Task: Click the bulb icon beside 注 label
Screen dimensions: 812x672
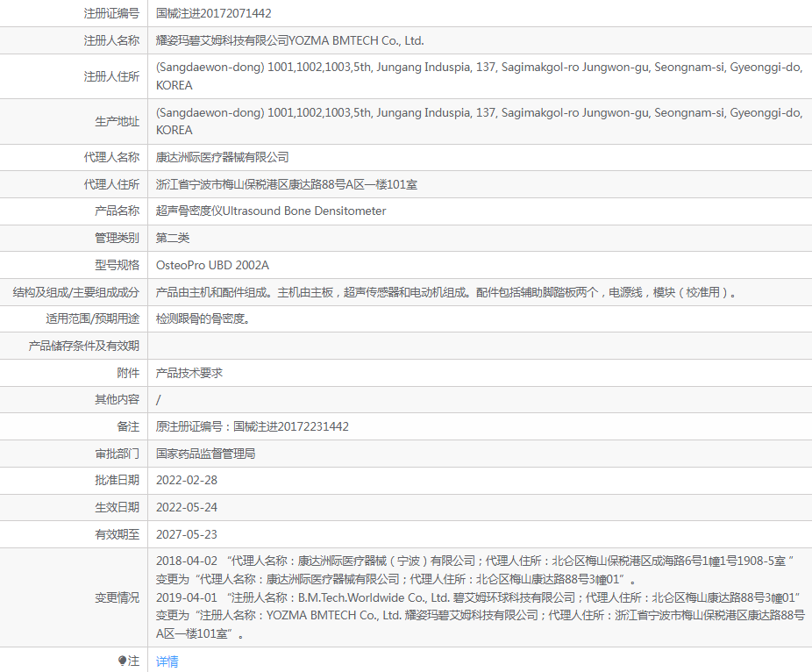Action: click(x=122, y=661)
